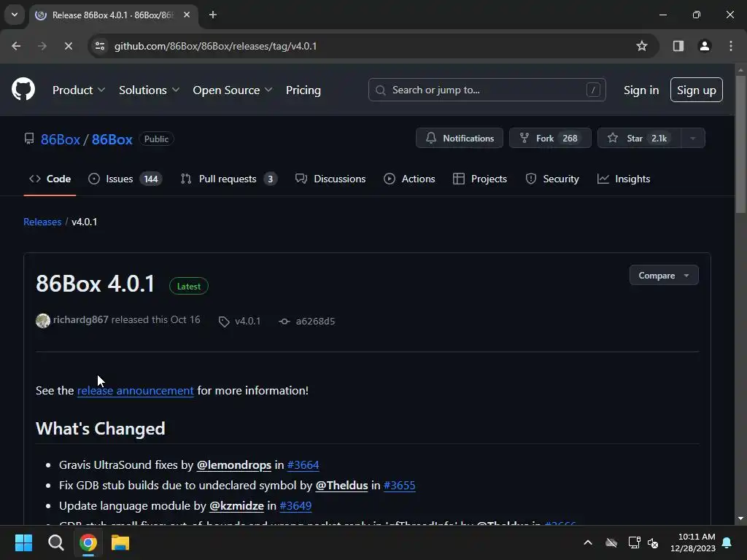Click the muted volume tray icon
747x560 pixels.
[x=653, y=542]
